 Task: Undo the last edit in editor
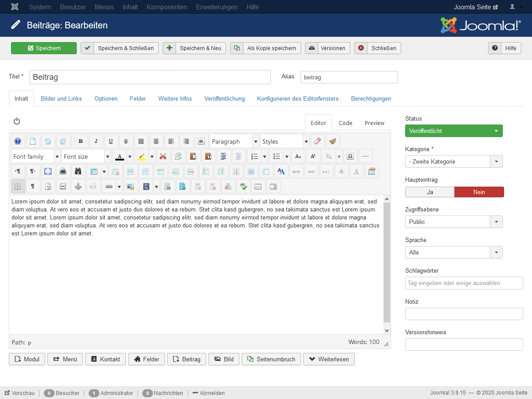tap(48, 141)
